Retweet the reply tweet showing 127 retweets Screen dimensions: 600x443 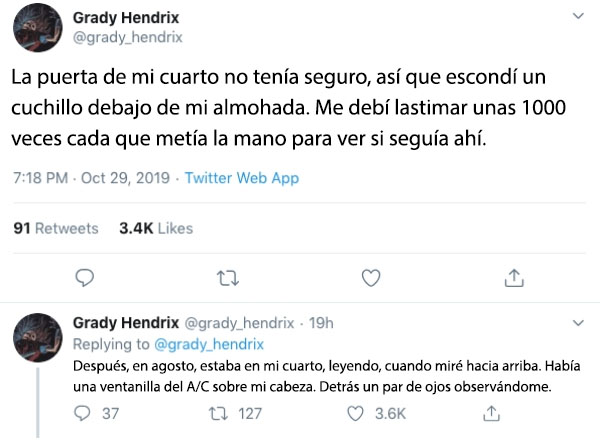(218, 414)
